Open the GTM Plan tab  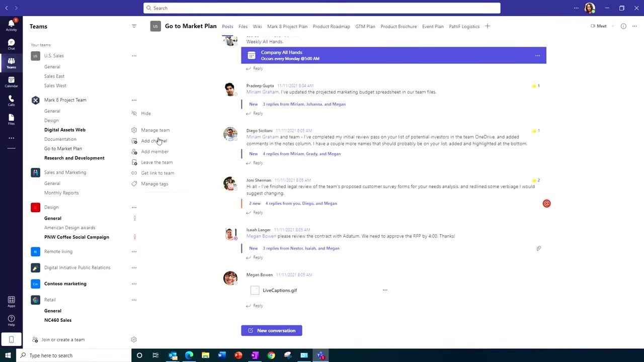(x=365, y=27)
